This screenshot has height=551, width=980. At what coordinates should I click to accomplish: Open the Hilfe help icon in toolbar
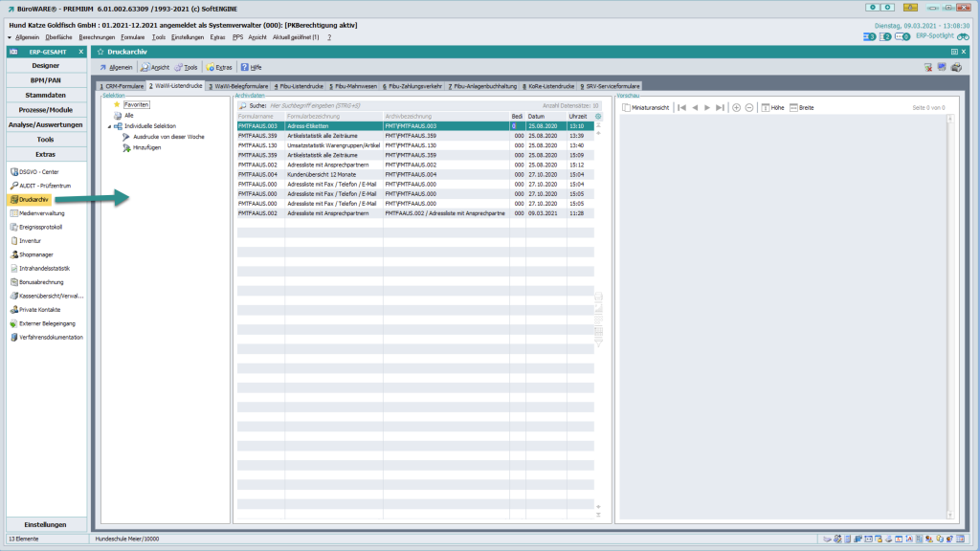pos(251,68)
